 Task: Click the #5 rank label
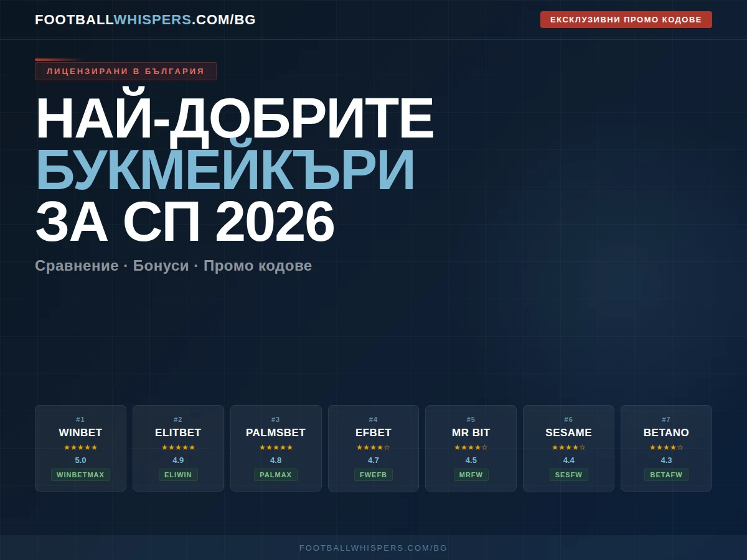pos(471,419)
